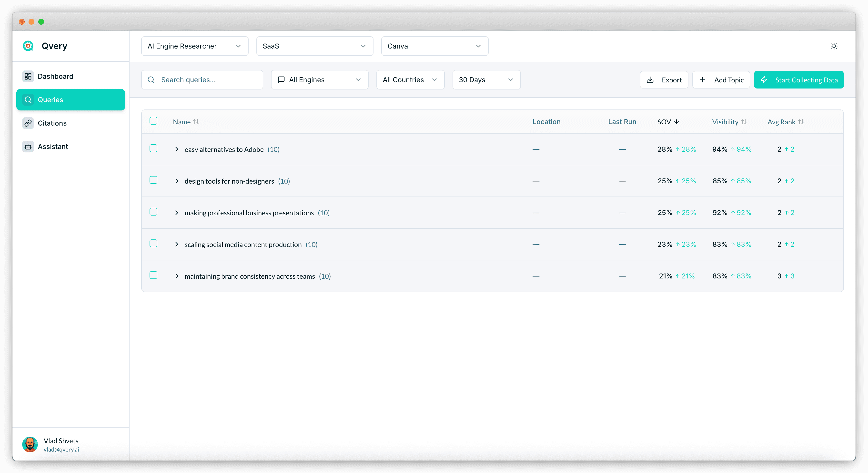Open the Canva dropdown
Viewport: 868px width, 473px height.
435,46
